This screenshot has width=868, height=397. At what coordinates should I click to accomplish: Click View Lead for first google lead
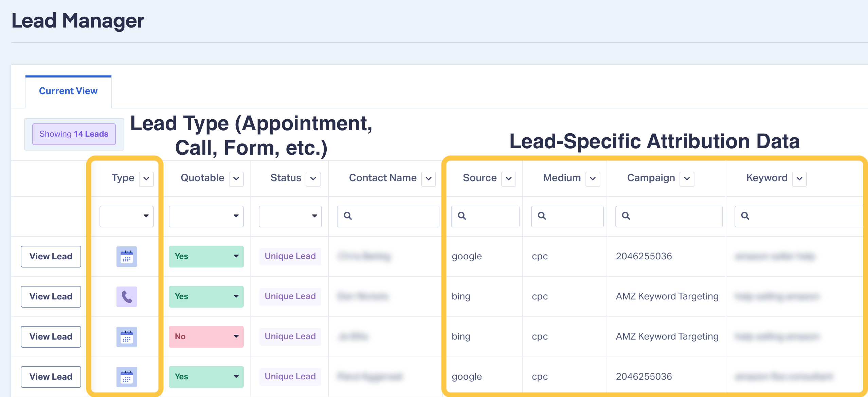[51, 257]
